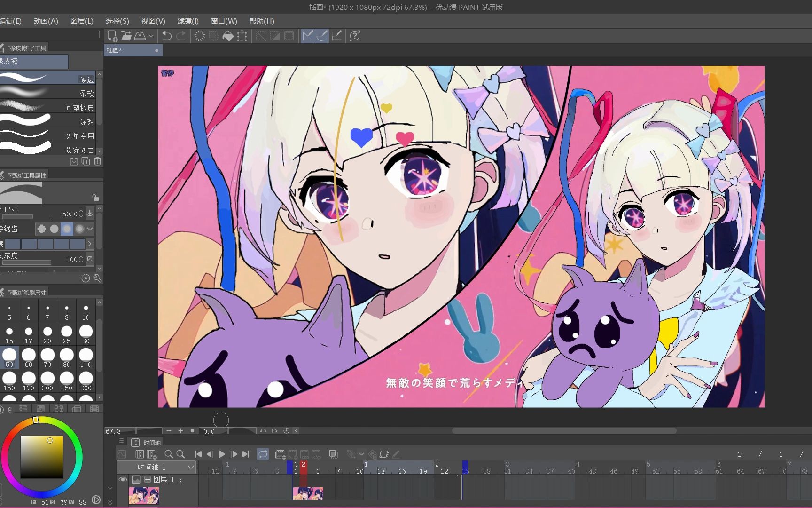Click the import sub tool material icon
Image resolution: width=812 pixels, height=508 pixels.
tap(74, 161)
